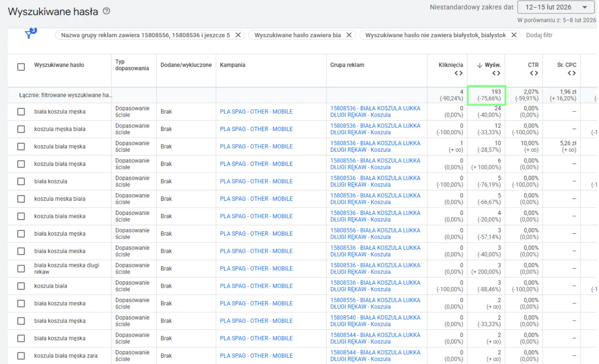This screenshot has height=364, width=599.
Task: Check the 'koszula męska biała' row checkbox
Action: tap(21, 129)
